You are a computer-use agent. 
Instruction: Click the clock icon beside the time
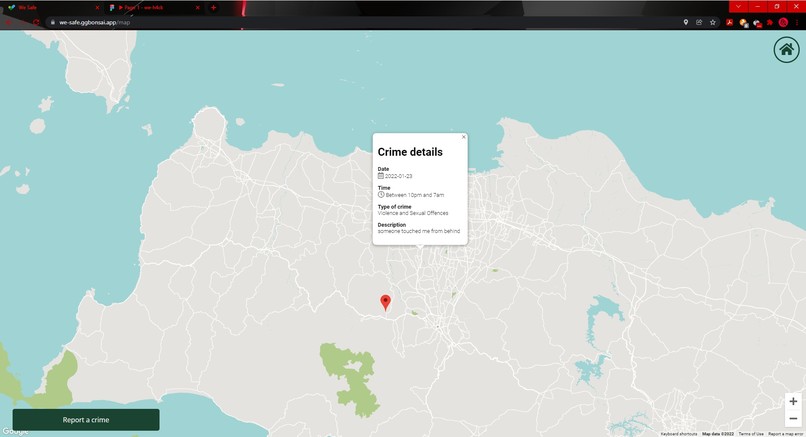point(381,195)
